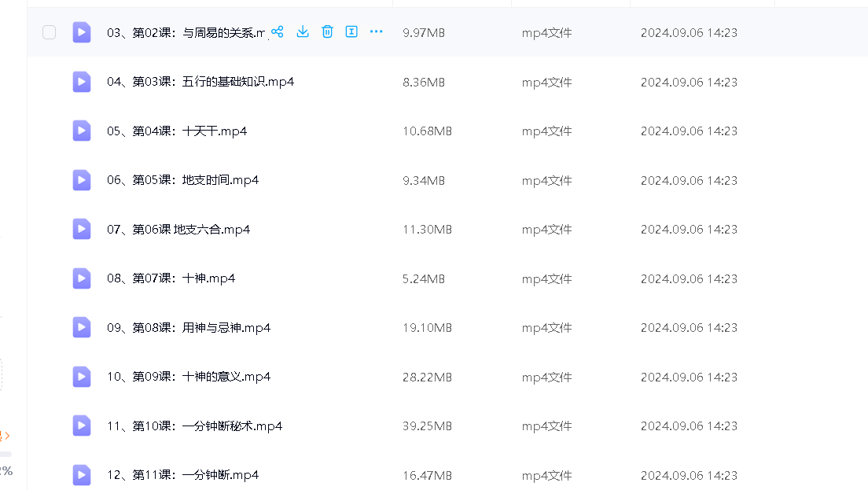Click the video icon for 03、第02课 file
Screen dimensions: 868x490
(x=82, y=32)
